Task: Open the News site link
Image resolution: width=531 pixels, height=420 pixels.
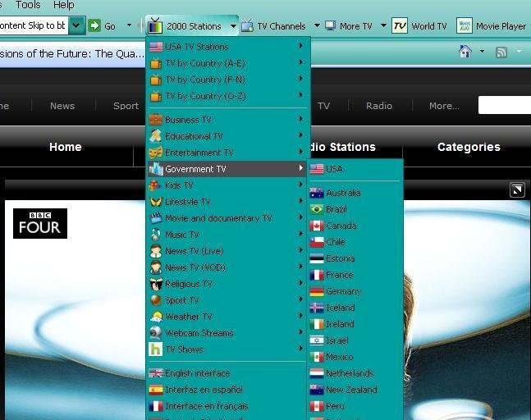Action: pyautogui.click(x=62, y=106)
